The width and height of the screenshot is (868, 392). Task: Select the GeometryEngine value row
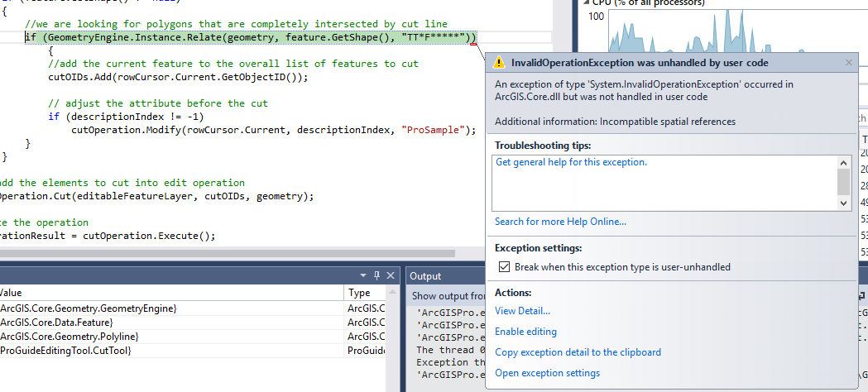point(171,308)
